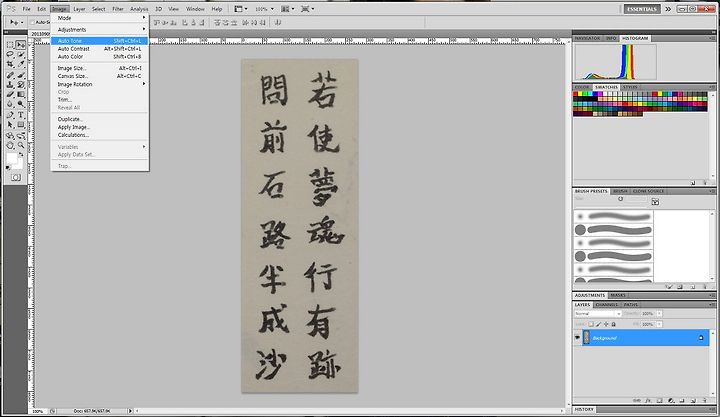This screenshot has height=417, width=720.
Task: Open the Filter menu
Action: pyautogui.click(x=118, y=9)
